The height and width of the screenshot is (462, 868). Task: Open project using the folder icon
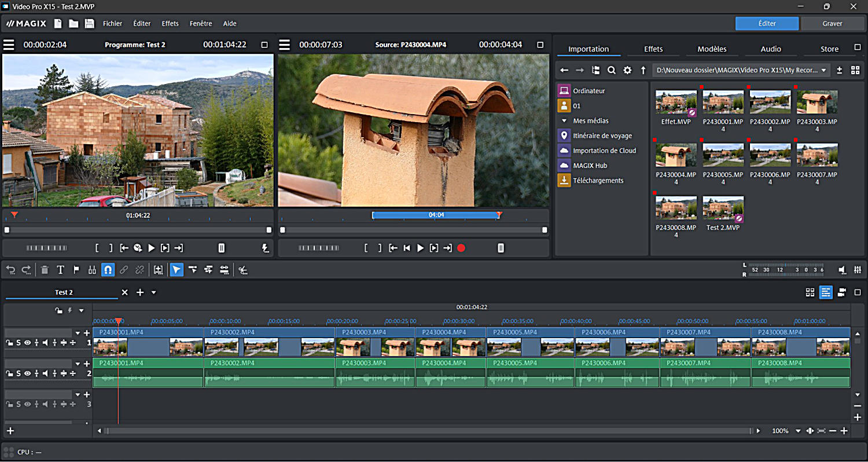(x=73, y=24)
